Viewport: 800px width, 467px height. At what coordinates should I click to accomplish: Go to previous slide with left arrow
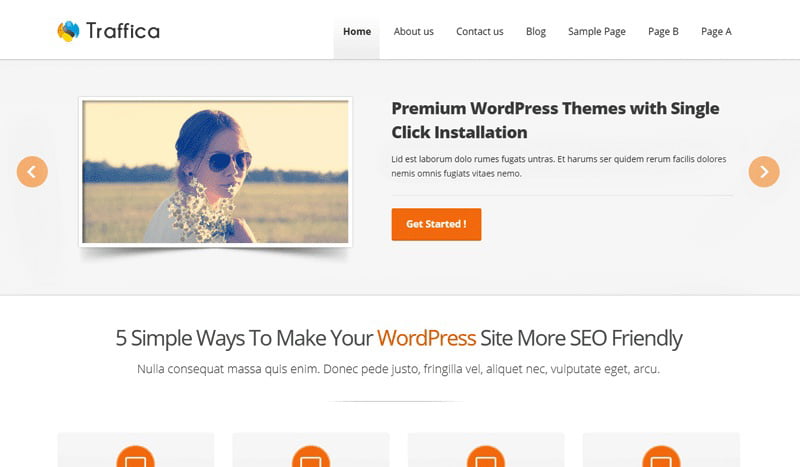click(32, 171)
